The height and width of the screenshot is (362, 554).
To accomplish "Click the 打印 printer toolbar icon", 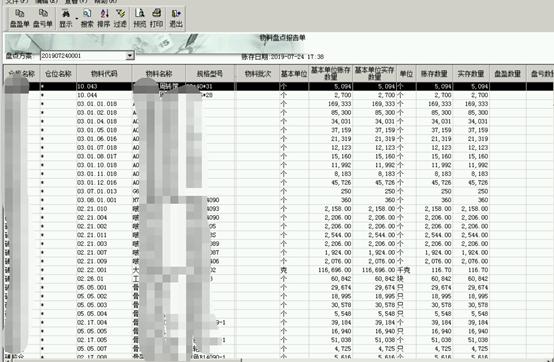I will pos(156,18).
